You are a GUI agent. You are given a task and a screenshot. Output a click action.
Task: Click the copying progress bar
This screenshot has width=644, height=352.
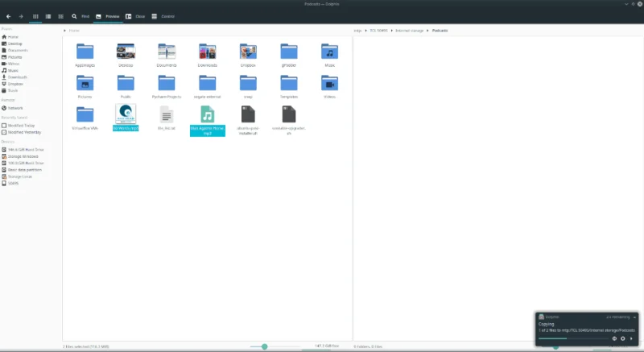pos(573,338)
